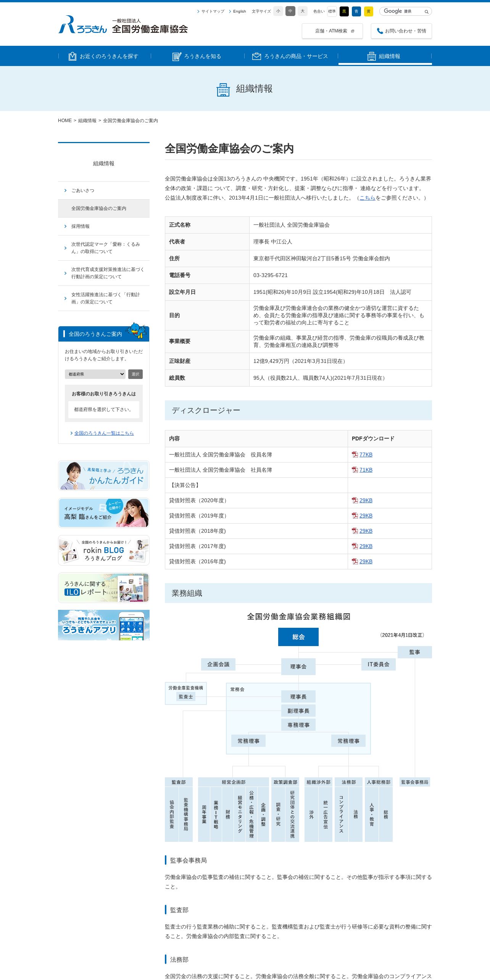Click the お問い合わせ・苦情 button
The image size is (490, 980).
[x=401, y=31]
